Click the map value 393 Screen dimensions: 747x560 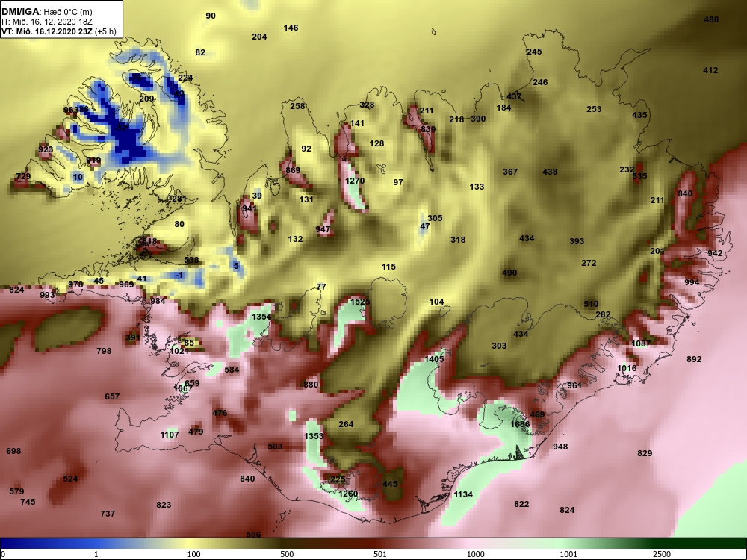(577, 241)
